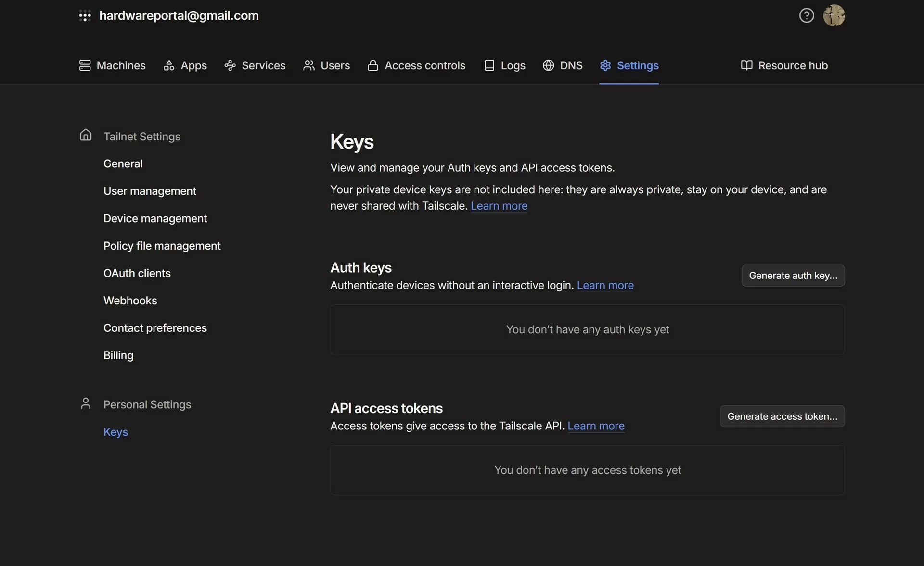Screen dimensions: 924x566
Task: Click the Access controls lock icon
Action: tap(372, 65)
